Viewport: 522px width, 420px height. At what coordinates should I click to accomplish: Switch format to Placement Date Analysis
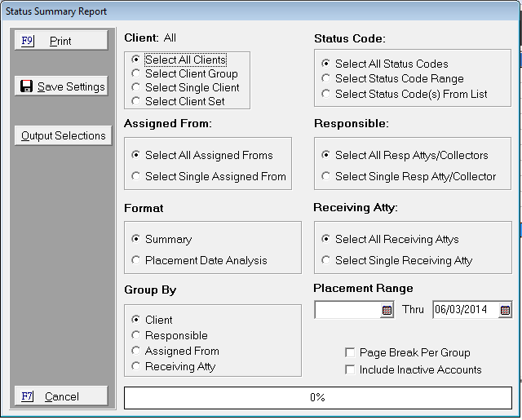[136, 260]
